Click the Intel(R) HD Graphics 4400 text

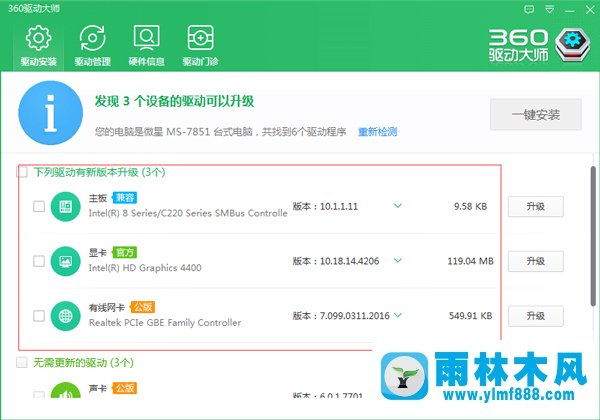[x=145, y=268]
